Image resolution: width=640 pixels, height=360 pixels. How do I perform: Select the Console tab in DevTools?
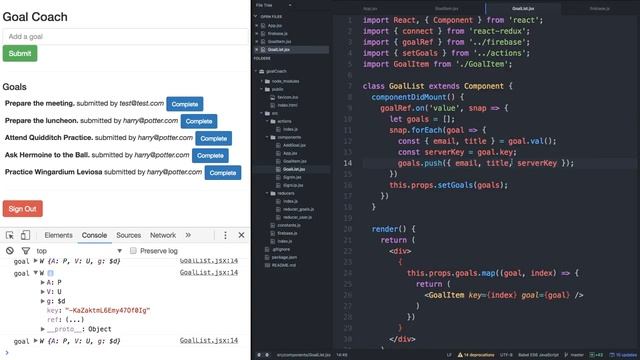click(x=94, y=235)
